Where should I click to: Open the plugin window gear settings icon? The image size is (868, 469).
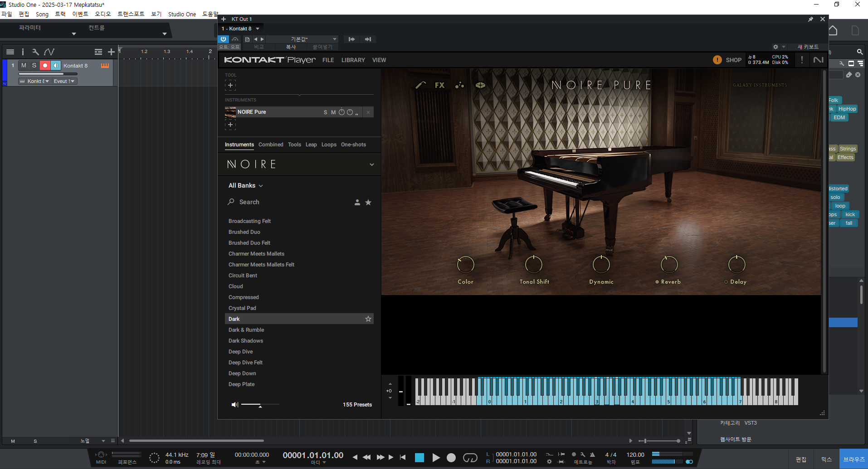775,47
